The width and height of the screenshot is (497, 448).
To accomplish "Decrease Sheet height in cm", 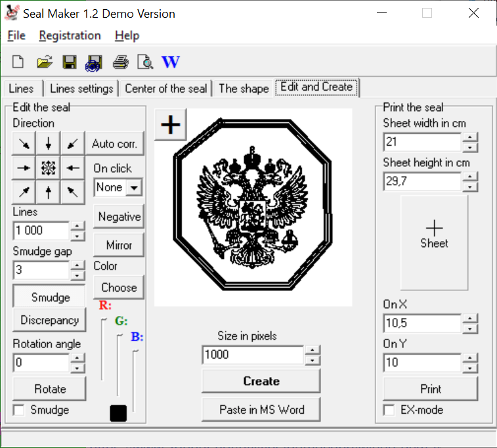I will tap(470, 187).
